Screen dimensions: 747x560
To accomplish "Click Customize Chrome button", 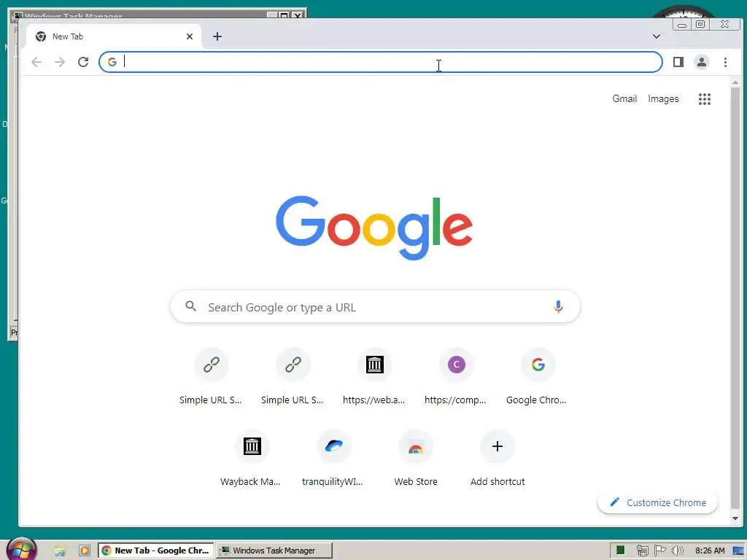I will (x=657, y=502).
